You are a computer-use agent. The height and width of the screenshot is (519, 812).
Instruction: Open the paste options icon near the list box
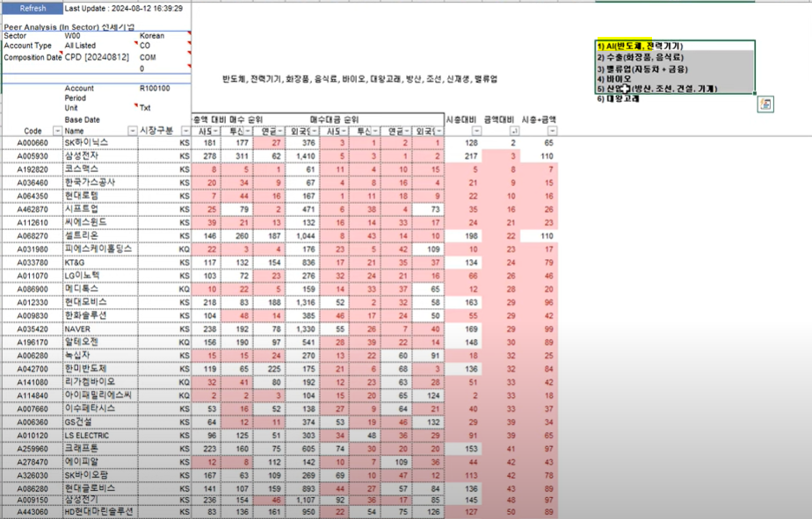click(765, 104)
